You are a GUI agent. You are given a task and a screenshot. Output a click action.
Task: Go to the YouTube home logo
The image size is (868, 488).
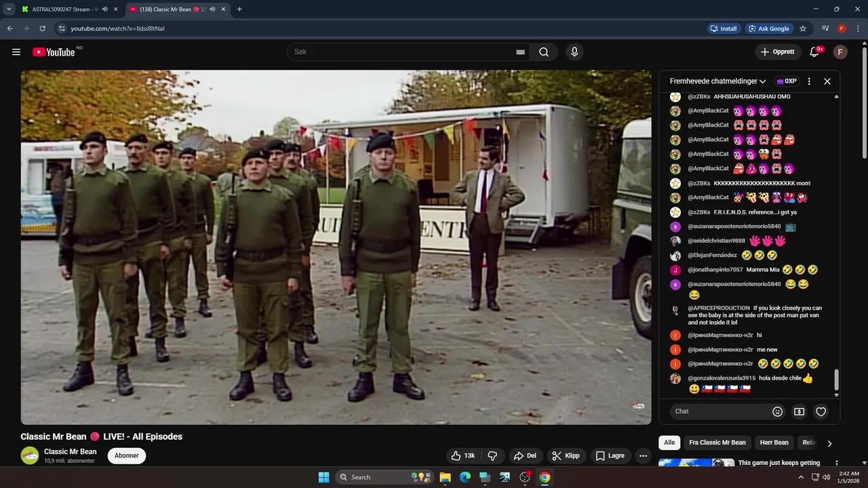[x=54, y=52]
